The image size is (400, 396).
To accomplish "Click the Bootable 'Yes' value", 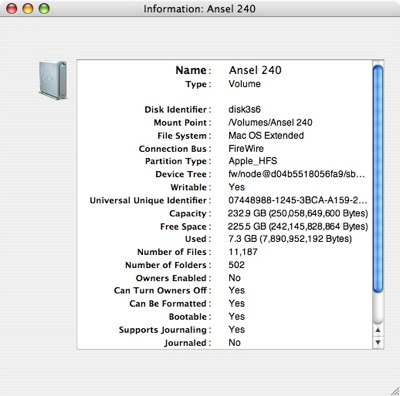I will point(237,316).
